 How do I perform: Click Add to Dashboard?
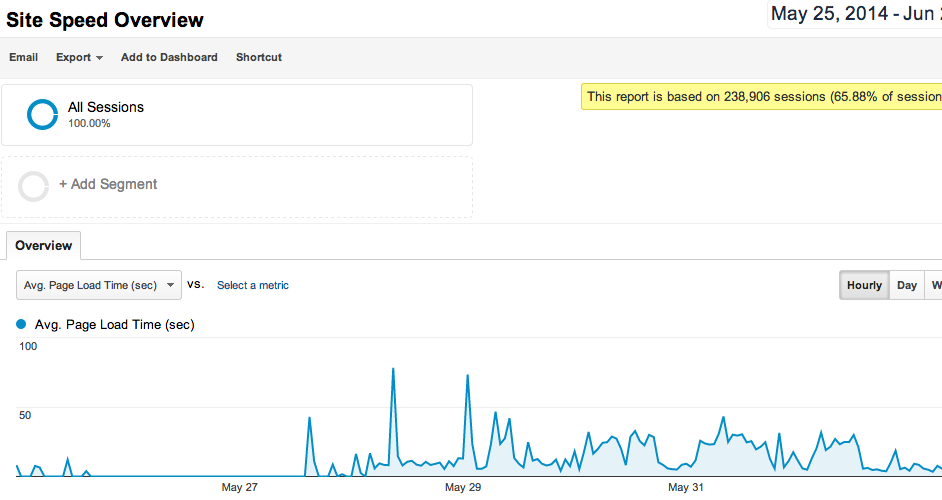coord(169,57)
